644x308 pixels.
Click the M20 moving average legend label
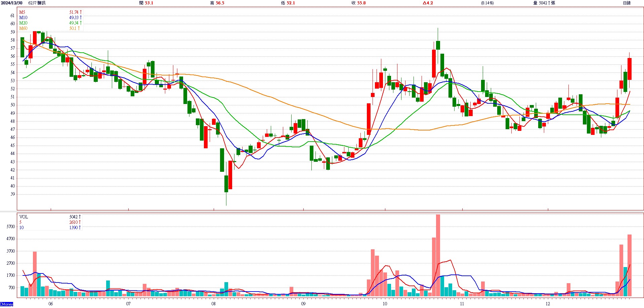(x=23, y=23)
